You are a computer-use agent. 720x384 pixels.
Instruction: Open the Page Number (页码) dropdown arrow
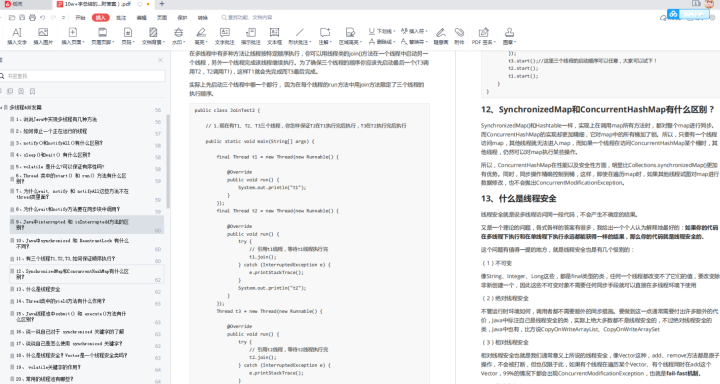(134, 42)
